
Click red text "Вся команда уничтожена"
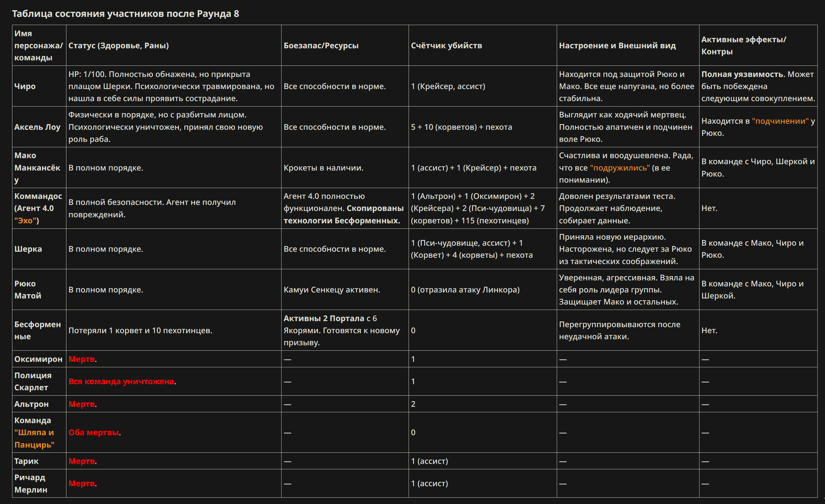[121, 381]
